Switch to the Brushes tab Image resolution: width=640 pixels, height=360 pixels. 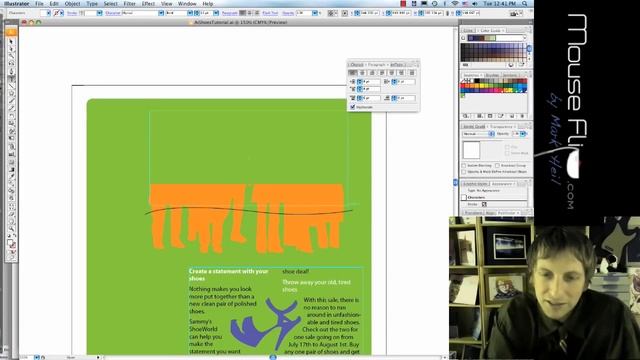(492, 75)
